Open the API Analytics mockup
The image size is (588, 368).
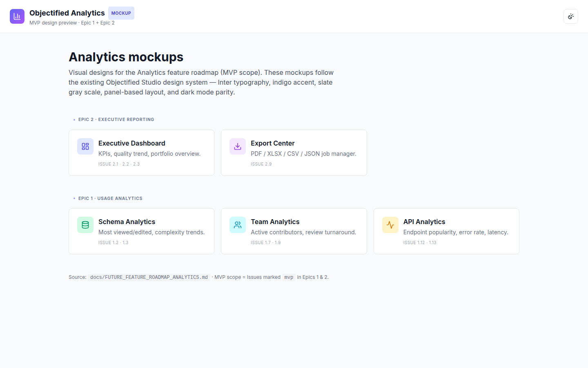[x=446, y=231]
